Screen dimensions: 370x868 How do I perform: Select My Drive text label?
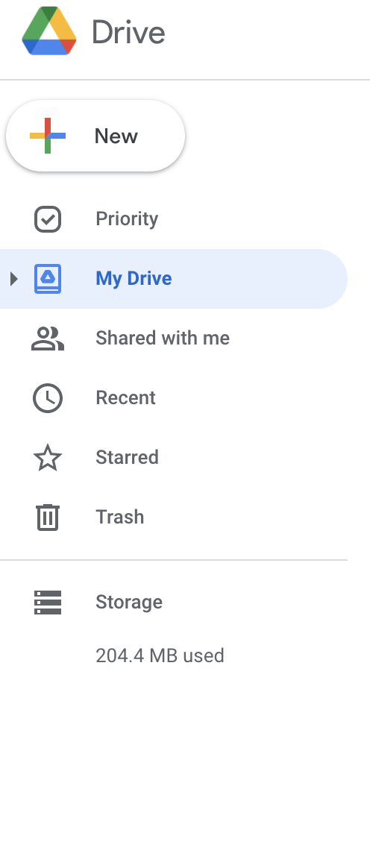click(x=134, y=278)
